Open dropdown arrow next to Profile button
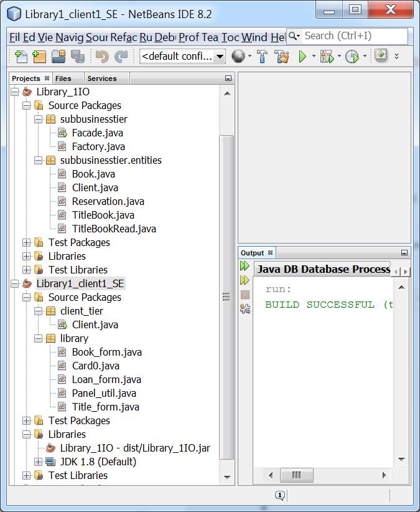Viewport: 420px width, 512px height. (365, 56)
